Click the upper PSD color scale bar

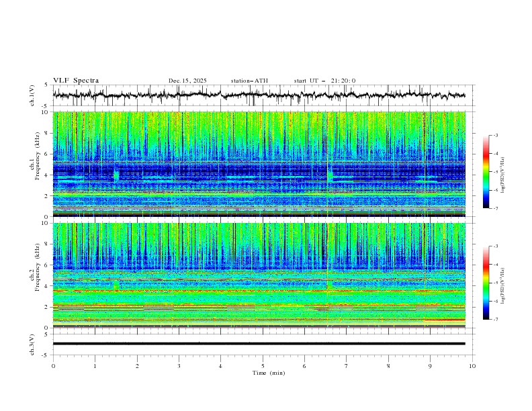tap(486, 172)
